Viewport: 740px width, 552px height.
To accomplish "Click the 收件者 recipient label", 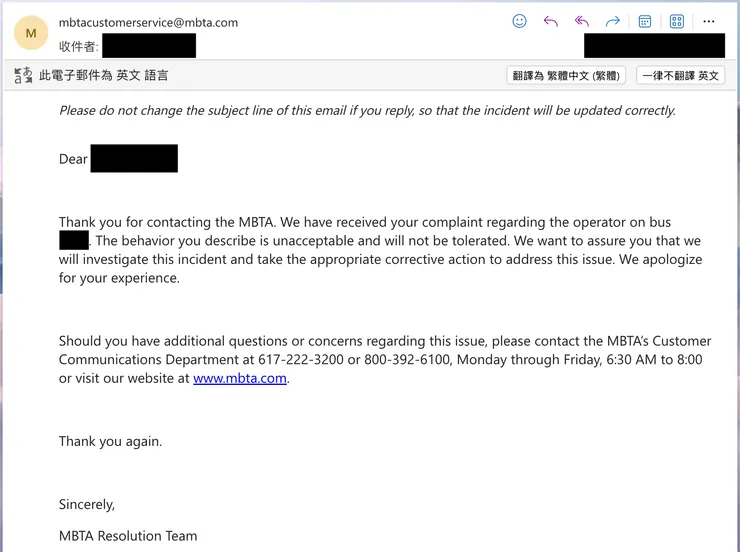I will (78, 46).
